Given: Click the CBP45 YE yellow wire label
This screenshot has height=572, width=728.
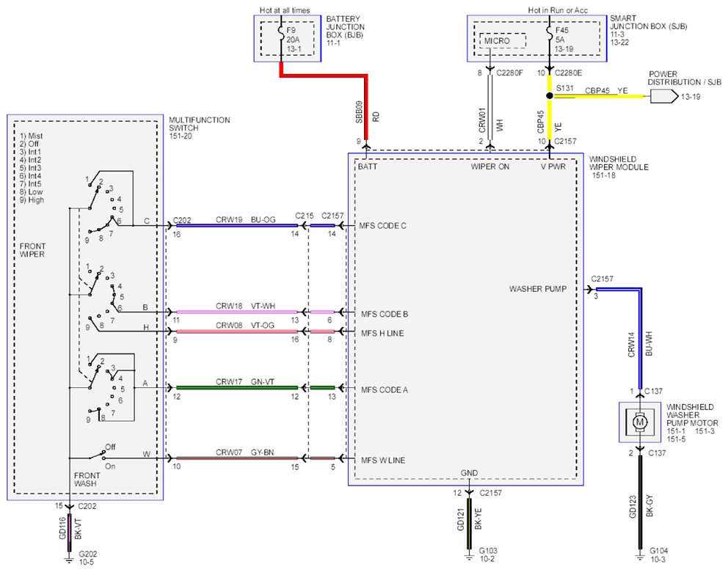Looking at the screenshot, I should [x=606, y=90].
